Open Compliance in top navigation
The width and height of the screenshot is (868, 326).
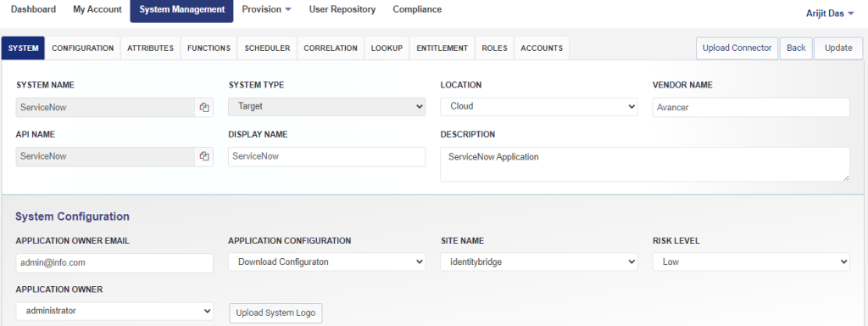pyautogui.click(x=417, y=9)
